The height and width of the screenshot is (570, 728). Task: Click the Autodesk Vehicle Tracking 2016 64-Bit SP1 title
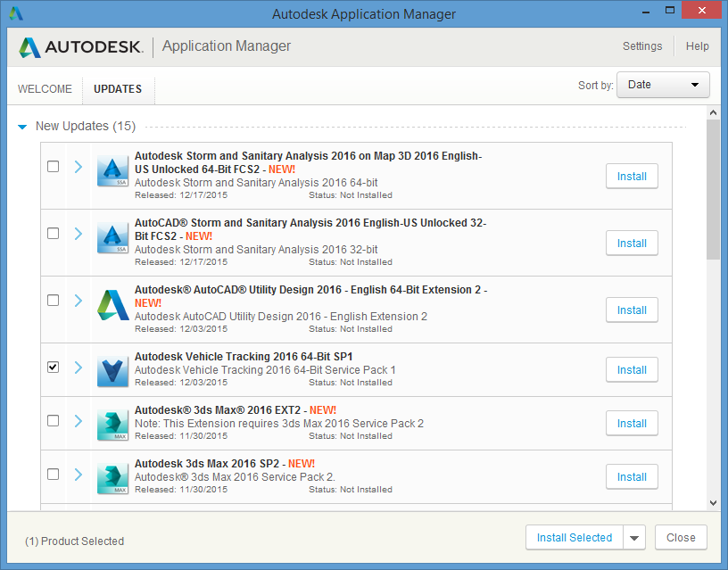click(x=244, y=357)
